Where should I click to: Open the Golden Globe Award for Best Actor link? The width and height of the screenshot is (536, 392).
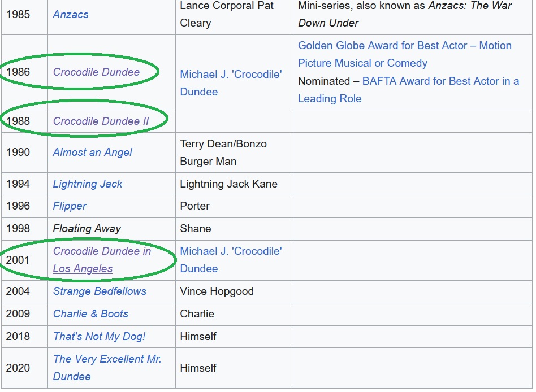pyautogui.click(x=405, y=54)
